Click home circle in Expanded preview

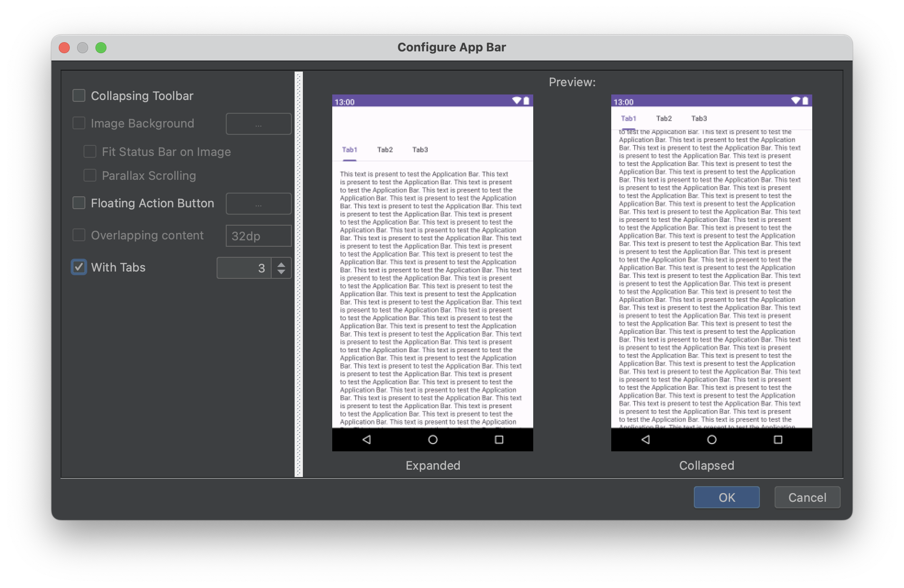pos(433,439)
